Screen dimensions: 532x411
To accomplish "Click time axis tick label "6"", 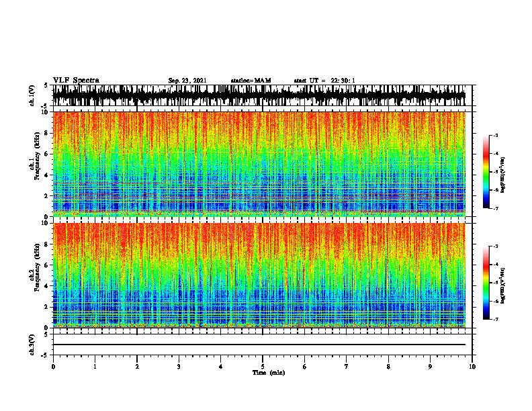I will pyautogui.click(x=304, y=367).
